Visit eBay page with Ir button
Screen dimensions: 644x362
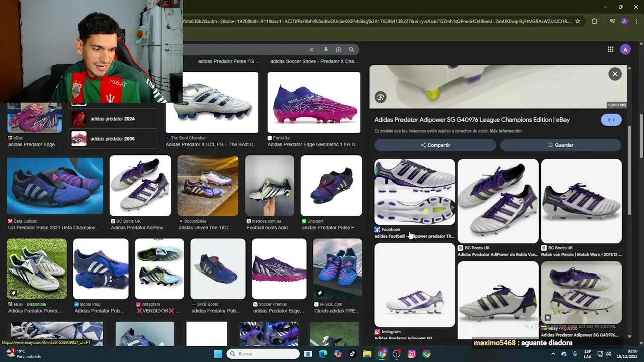coord(611,120)
